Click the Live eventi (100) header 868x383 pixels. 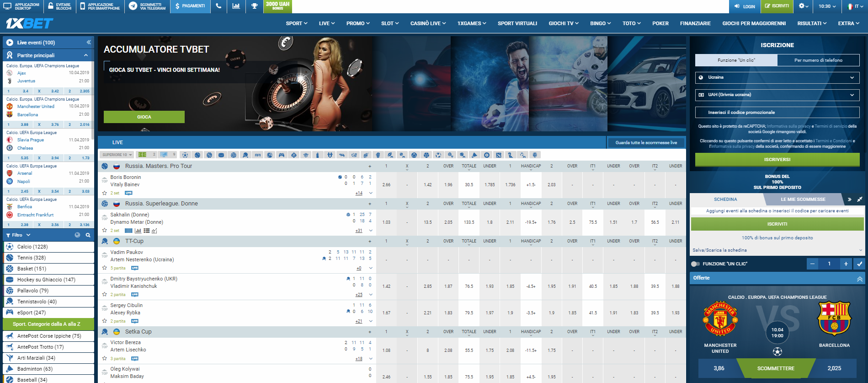coord(36,43)
